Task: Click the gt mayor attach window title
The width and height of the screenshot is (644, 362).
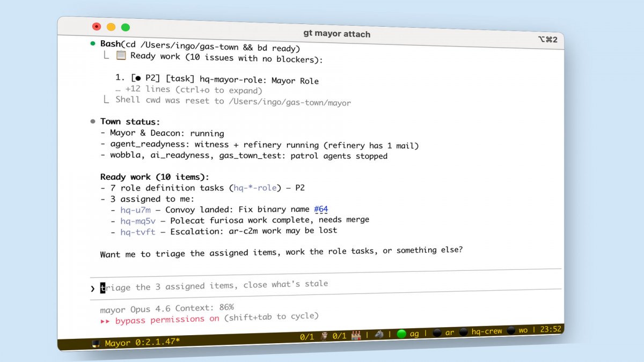Action: click(336, 33)
